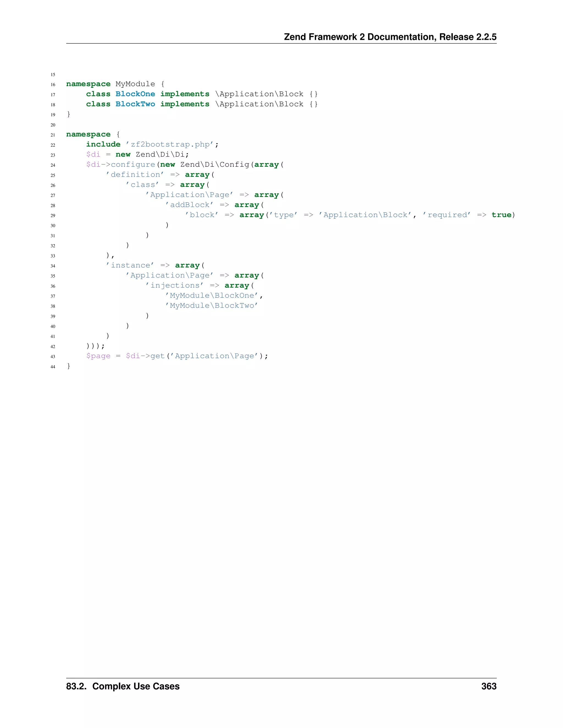This screenshot has width=563, height=728.
Task: Click the 'namespace {' line 21
Action: click(93, 134)
